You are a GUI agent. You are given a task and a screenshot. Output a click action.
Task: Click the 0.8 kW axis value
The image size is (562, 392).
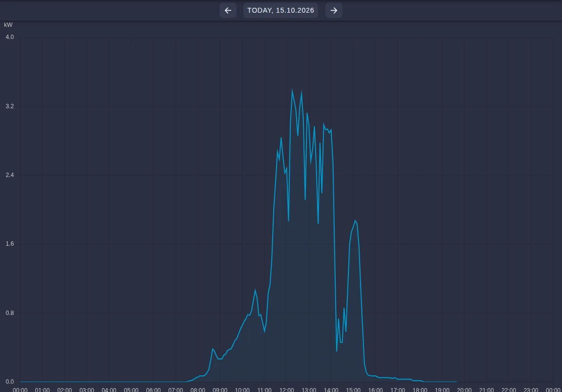coord(10,313)
